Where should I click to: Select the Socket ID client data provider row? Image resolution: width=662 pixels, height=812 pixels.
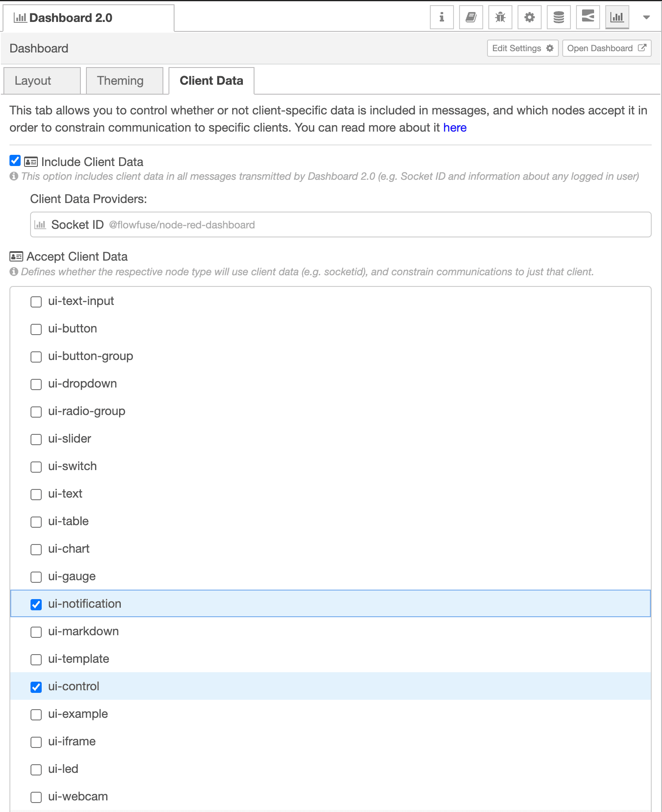(331, 225)
